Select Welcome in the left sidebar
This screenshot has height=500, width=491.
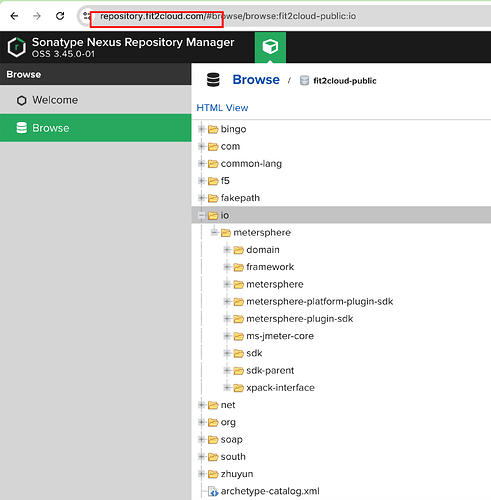pyautogui.click(x=96, y=100)
